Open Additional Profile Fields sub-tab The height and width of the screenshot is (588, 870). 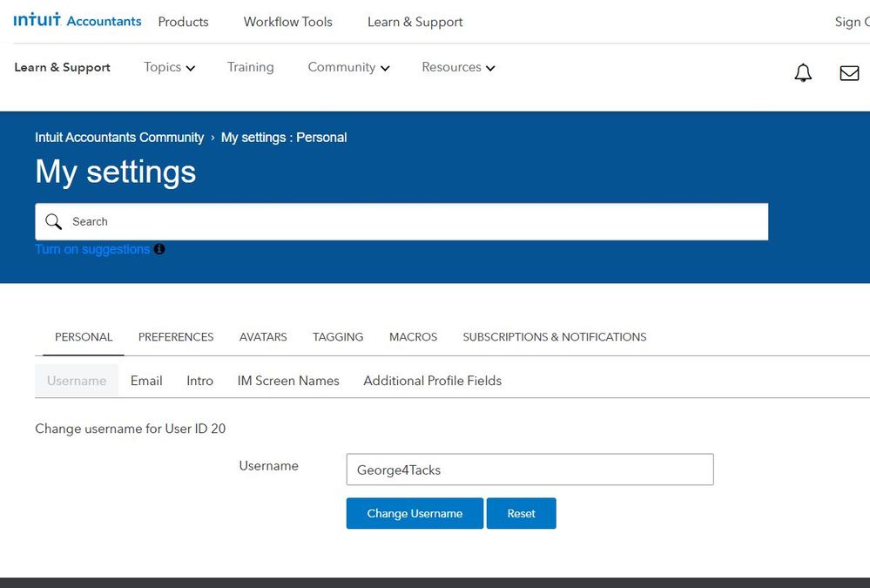click(x=432, y=381)
